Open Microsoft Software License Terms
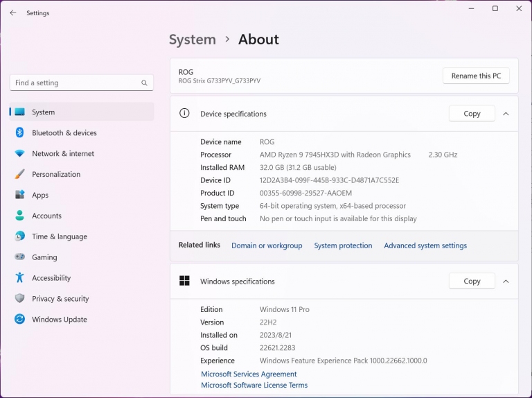This screenshot has height=398, width=532. pyautogui.click(x=254, y=385)
